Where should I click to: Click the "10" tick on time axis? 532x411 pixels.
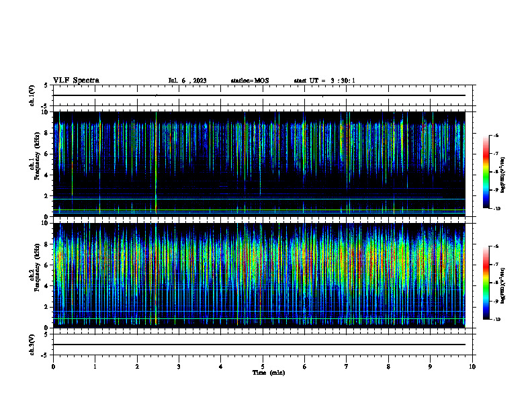click(x=472, y=367)
